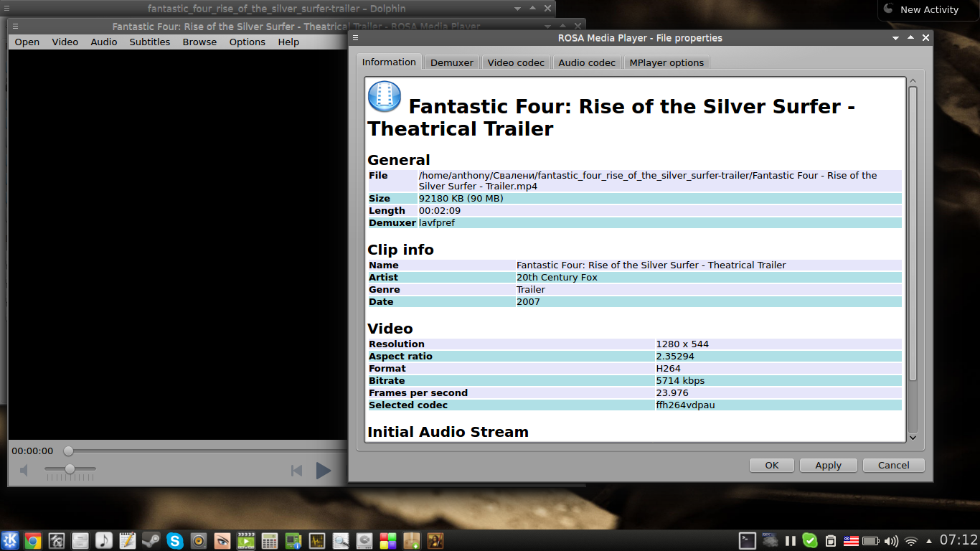The image size is (980, 551).
Task: Click the scrollbar down arrow in properties
Action: [x=913, y=437]
